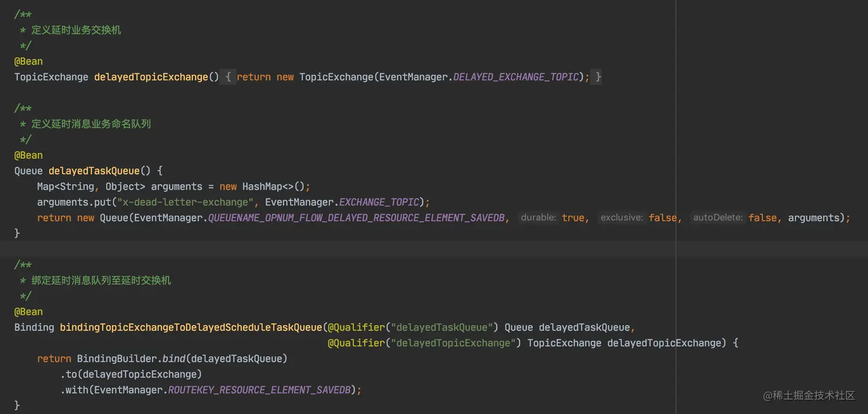Click the TopicExchange parameter type after @Qualifier("delayedTopicExchange")

tap(564, 343)
